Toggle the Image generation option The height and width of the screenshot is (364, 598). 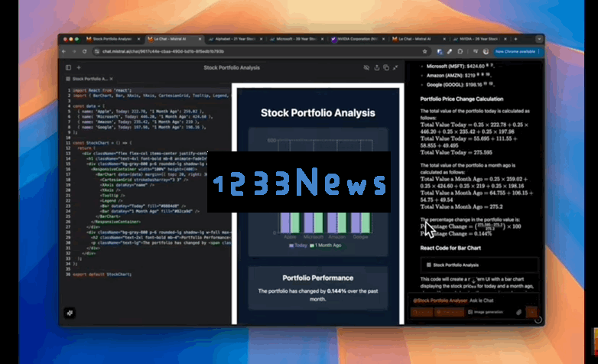tap(486, 312)
